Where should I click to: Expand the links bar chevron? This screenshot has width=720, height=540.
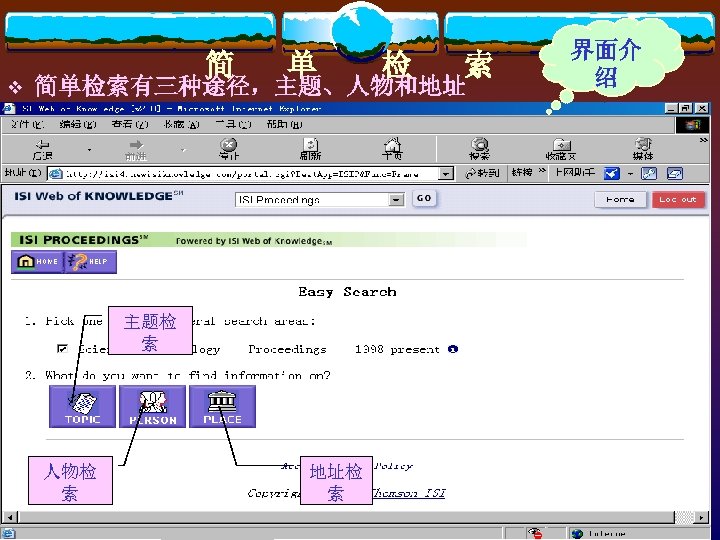coord(542,171)
